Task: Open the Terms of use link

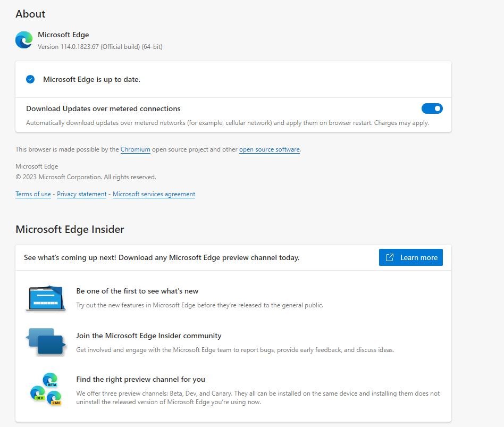Action: click(x=33, y=194)
